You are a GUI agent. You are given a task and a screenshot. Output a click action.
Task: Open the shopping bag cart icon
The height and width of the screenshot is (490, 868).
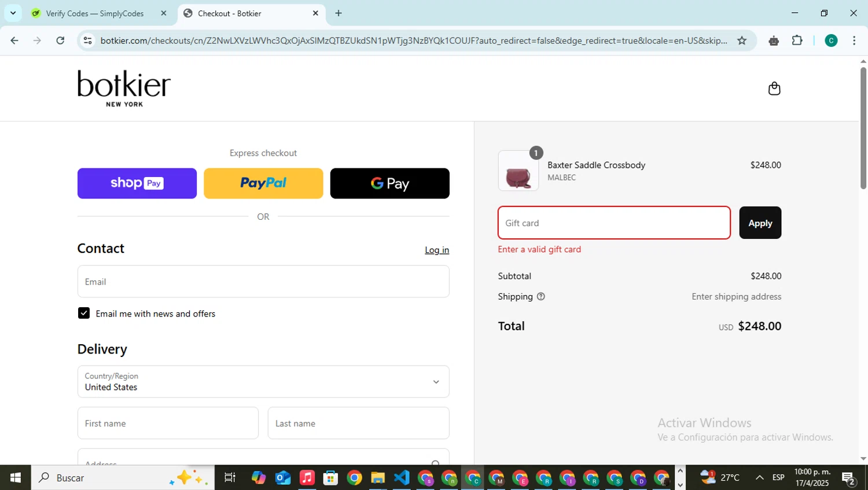[x=774, y=89]
